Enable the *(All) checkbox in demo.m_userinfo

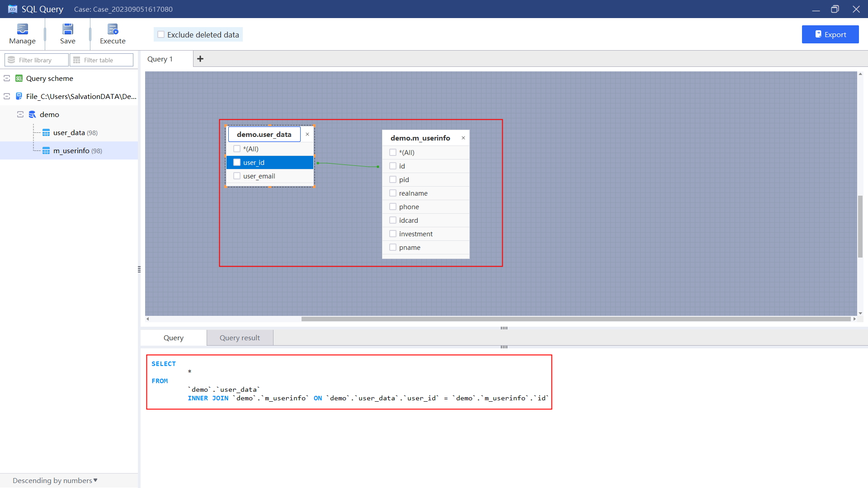click(393, 153)
